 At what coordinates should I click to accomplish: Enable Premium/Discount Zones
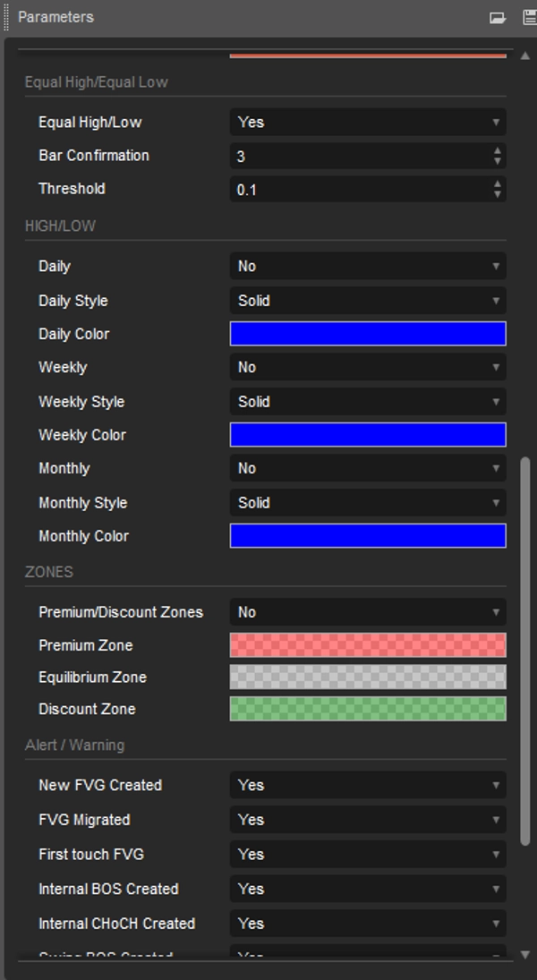click(x=367, y=612)
